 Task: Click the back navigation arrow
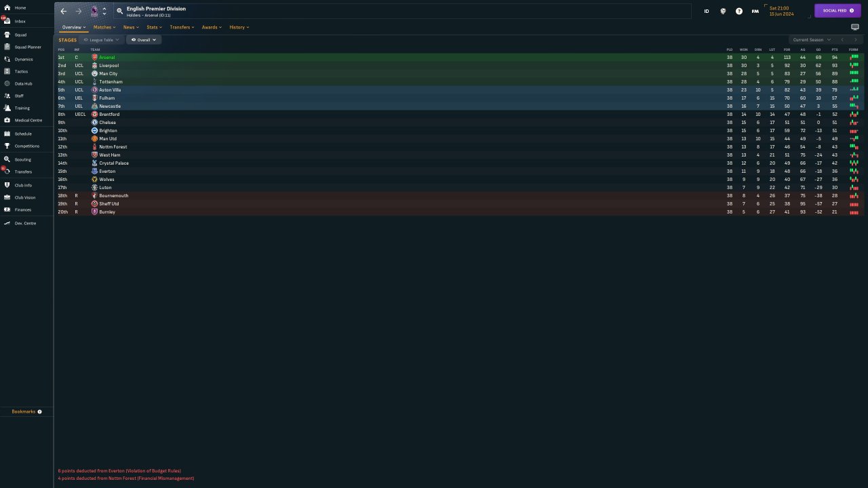(64, 12)
